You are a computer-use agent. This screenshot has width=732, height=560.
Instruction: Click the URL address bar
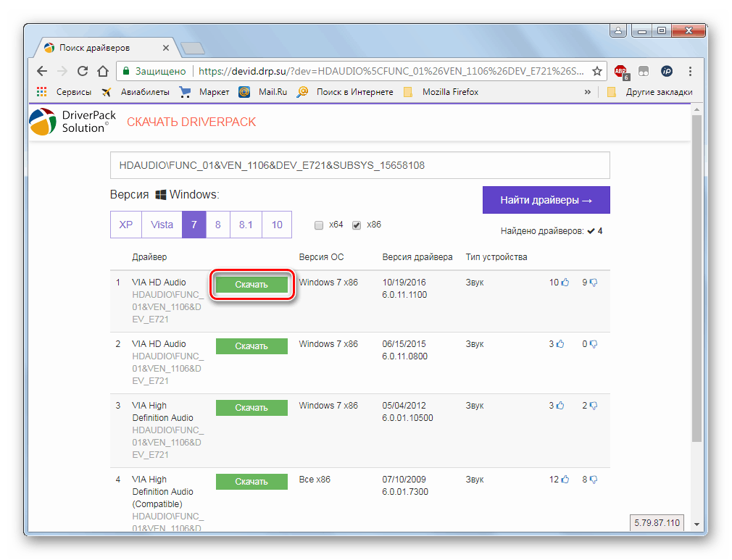click(391, 71)
